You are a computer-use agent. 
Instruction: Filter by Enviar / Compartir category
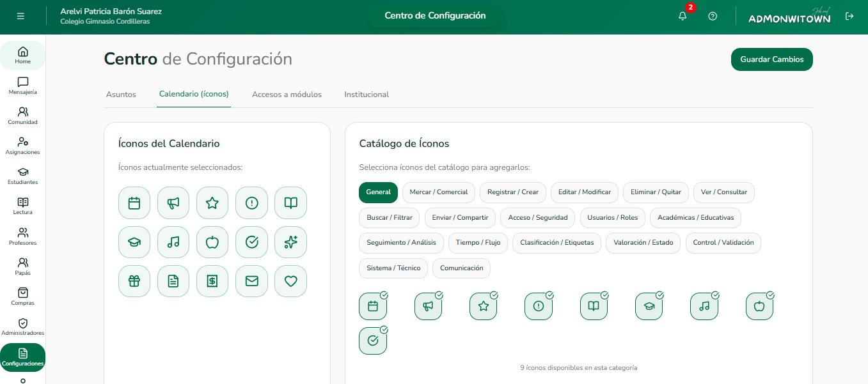pos(460,218)
